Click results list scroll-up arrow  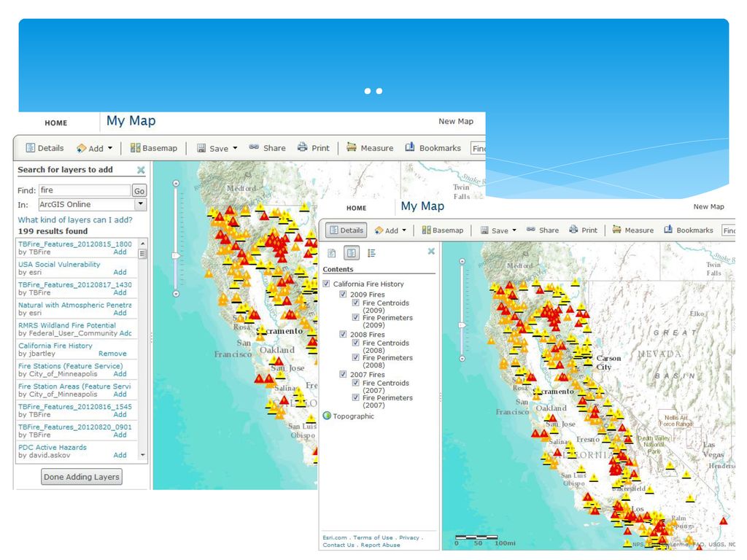pyautogui.click(x=142, y=244)
